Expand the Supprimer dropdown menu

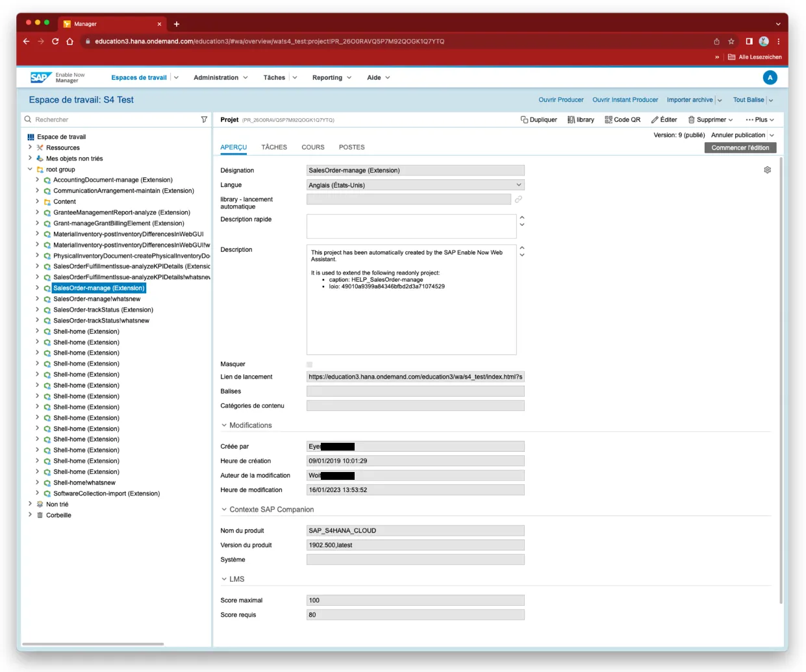coord(731,119)
